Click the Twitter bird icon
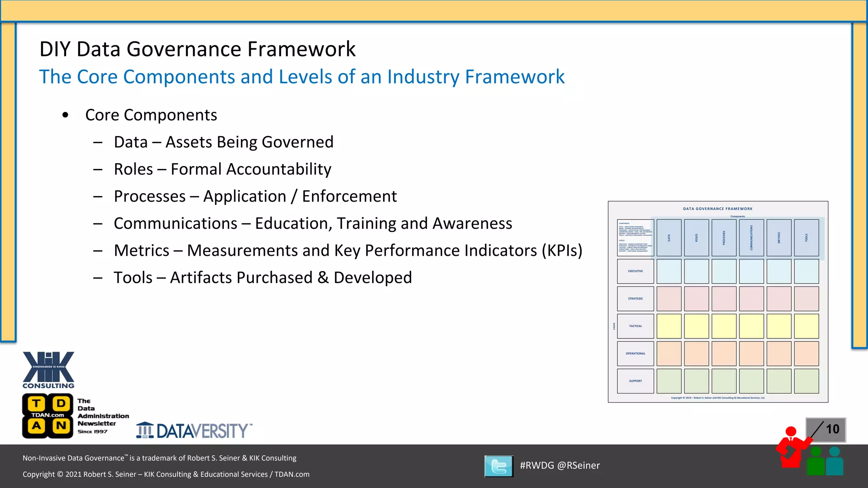868x488 pixels. pyautogui.click(x=499, y=466)
